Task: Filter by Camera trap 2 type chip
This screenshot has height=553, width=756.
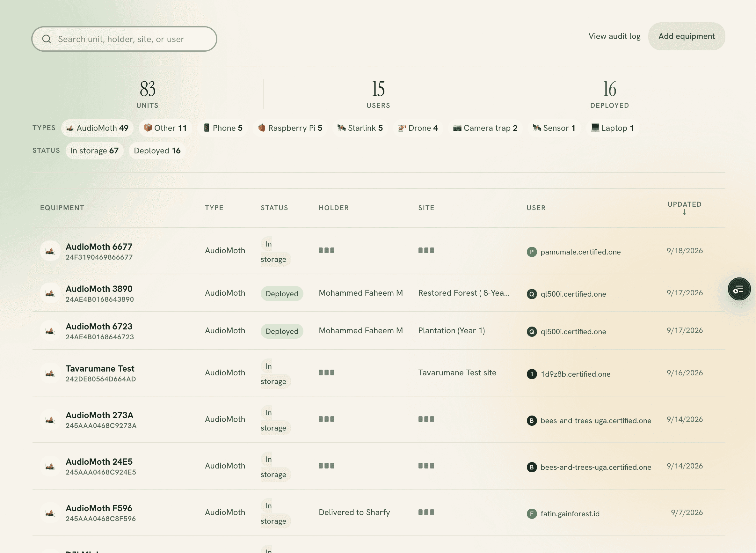Action: point(485,128)
